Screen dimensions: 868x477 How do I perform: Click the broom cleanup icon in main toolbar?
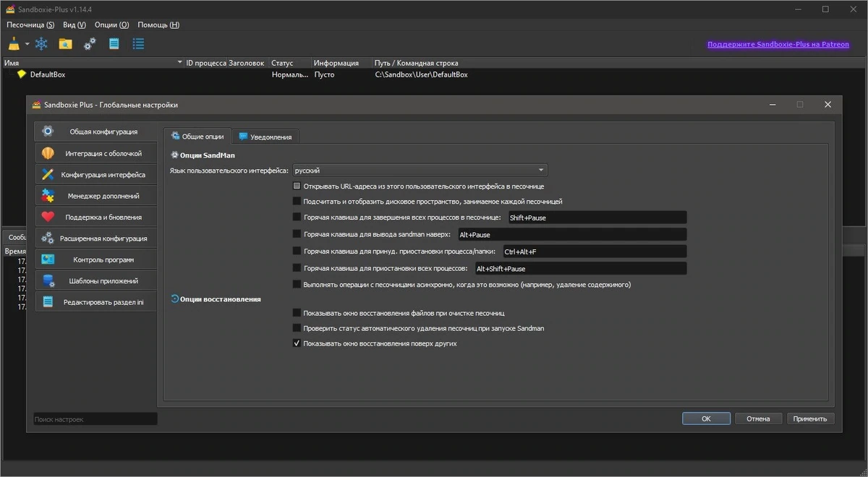[14, 44]
